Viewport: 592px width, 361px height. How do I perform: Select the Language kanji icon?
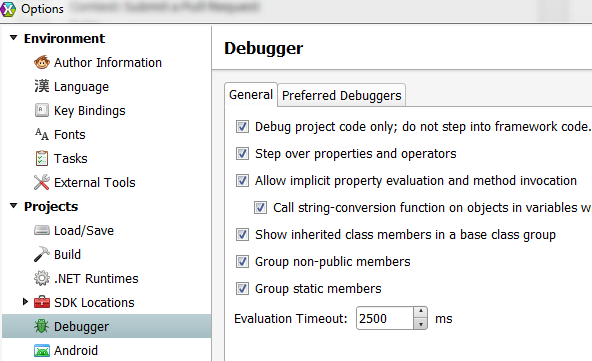pyautogui.click(x=42, y=86)
